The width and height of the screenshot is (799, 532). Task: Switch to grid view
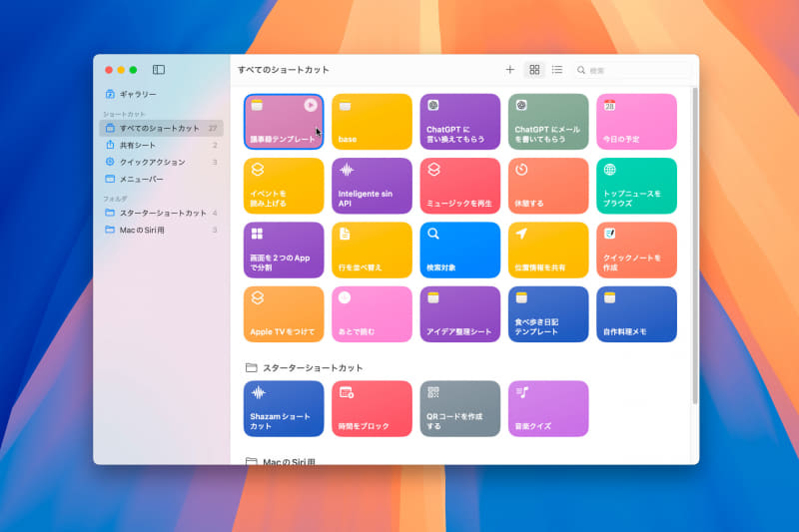(534, 70)
